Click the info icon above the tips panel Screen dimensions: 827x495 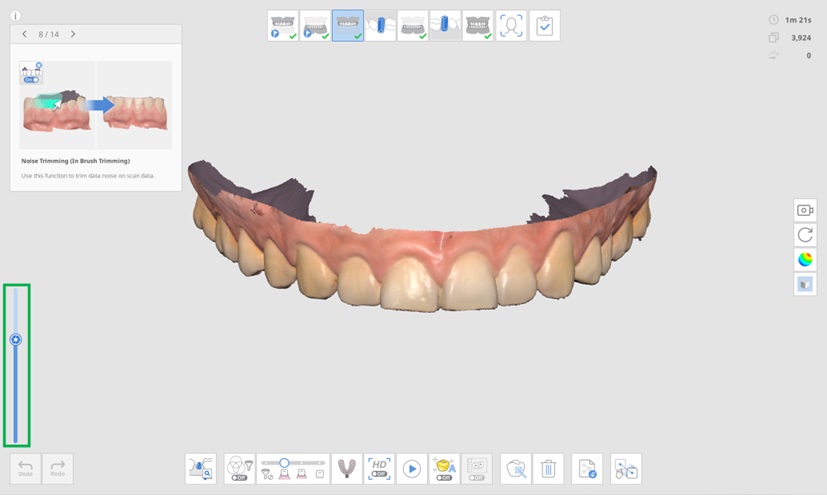(15, 16)
